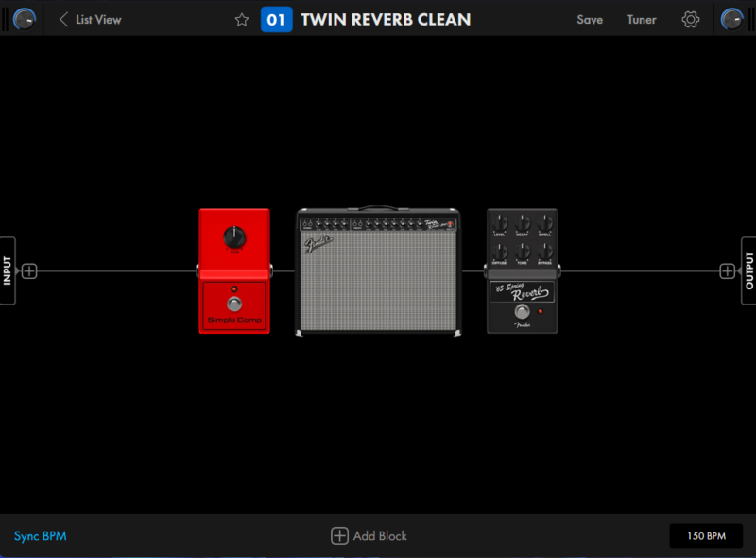The width and height of the screenshot is (756, 558).
Task: Expand the OUTPUT side panel
Action: [748, 270]
